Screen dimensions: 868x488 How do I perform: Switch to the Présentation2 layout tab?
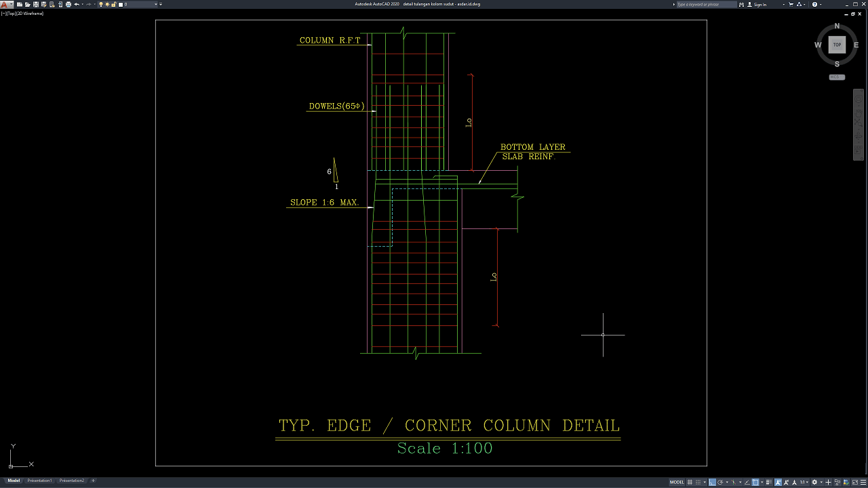click(x=72, y=481)
